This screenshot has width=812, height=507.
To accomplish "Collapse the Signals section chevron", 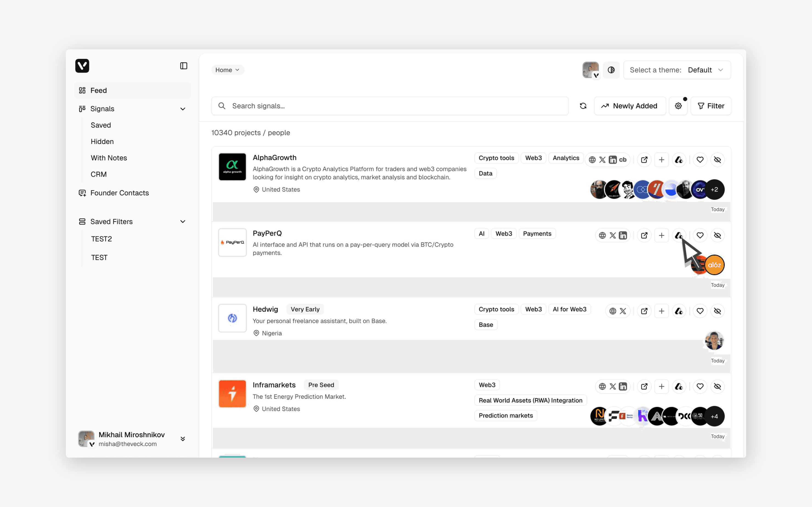I will coord(183,109).
